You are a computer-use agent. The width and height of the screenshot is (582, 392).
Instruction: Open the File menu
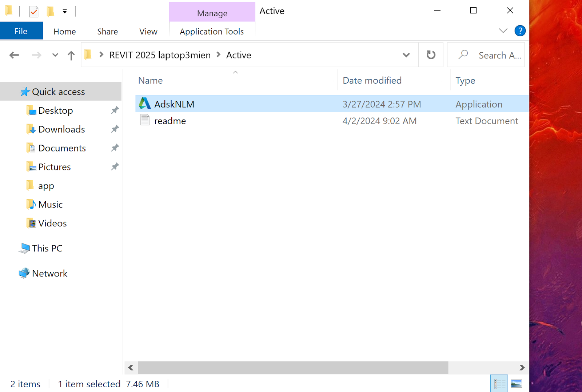click(21, 31)
